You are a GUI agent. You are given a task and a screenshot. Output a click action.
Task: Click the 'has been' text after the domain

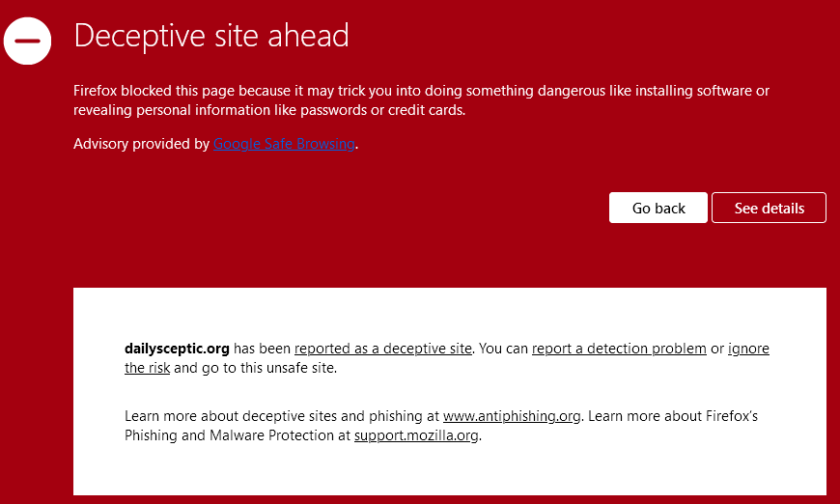click(x=262, y=349)
